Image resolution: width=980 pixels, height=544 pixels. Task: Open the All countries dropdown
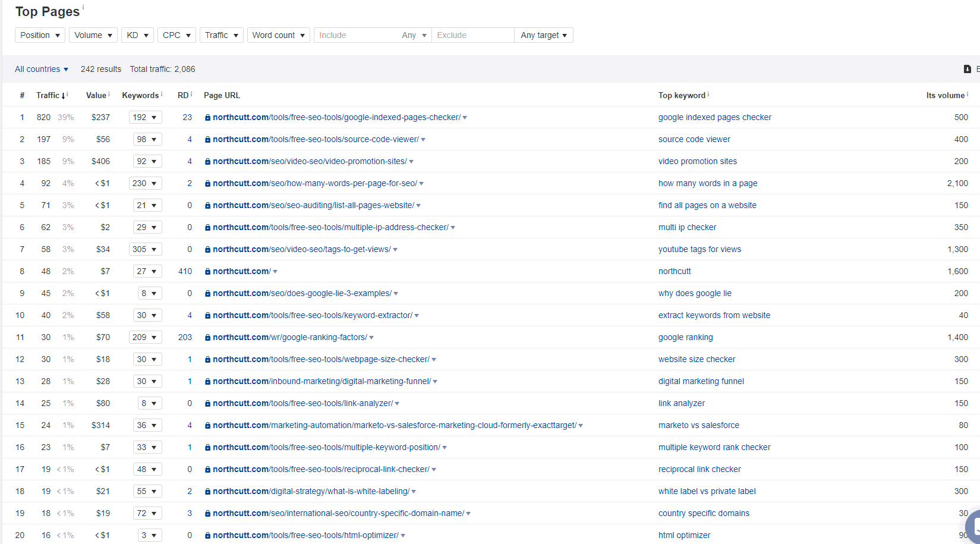(x=40, y=69)
